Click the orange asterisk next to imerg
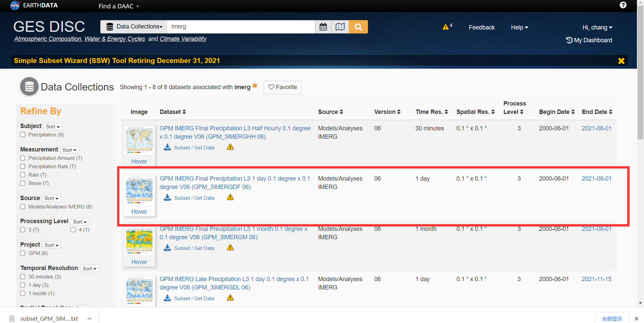 coord(255,86)
